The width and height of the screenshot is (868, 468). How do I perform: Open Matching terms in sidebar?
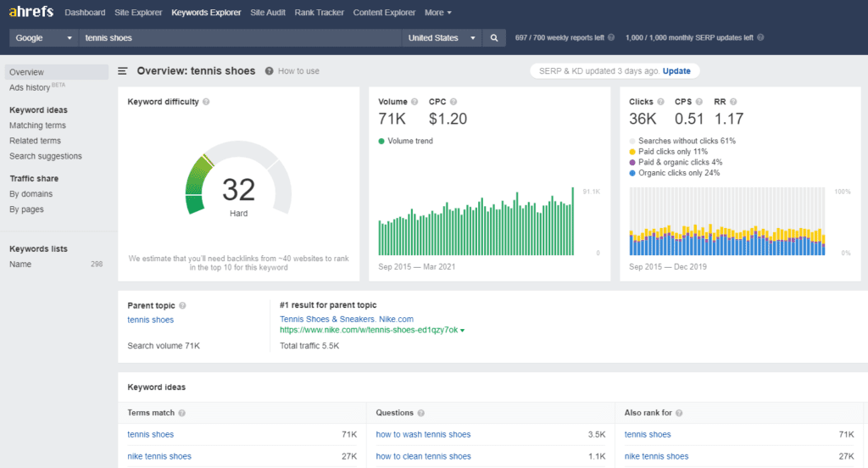37,125
